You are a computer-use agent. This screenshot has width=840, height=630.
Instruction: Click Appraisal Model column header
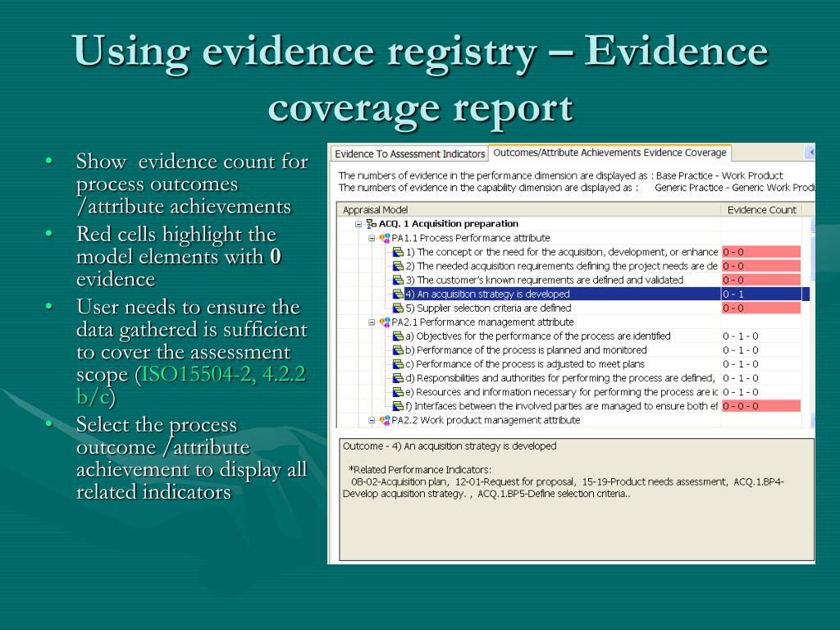tap(529, 209)
